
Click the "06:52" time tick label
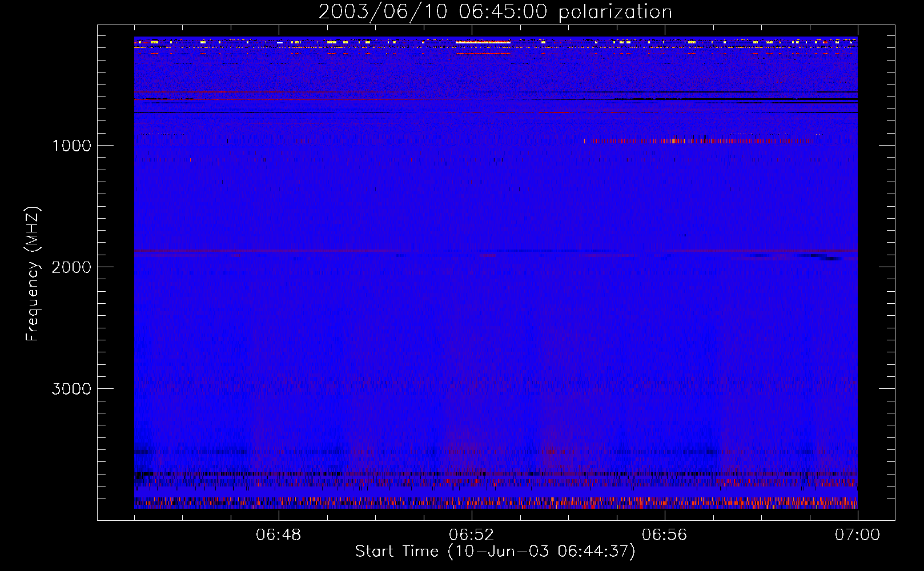472,535
